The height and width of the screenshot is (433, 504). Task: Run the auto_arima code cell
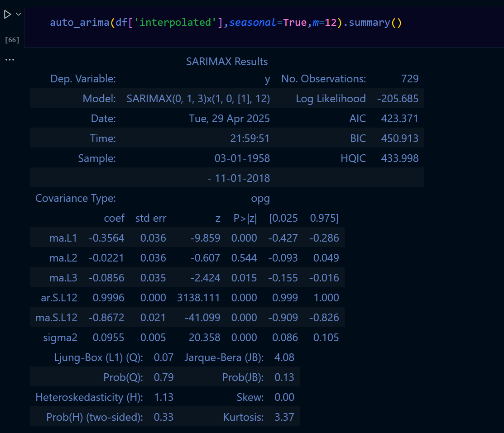(7, 14)
